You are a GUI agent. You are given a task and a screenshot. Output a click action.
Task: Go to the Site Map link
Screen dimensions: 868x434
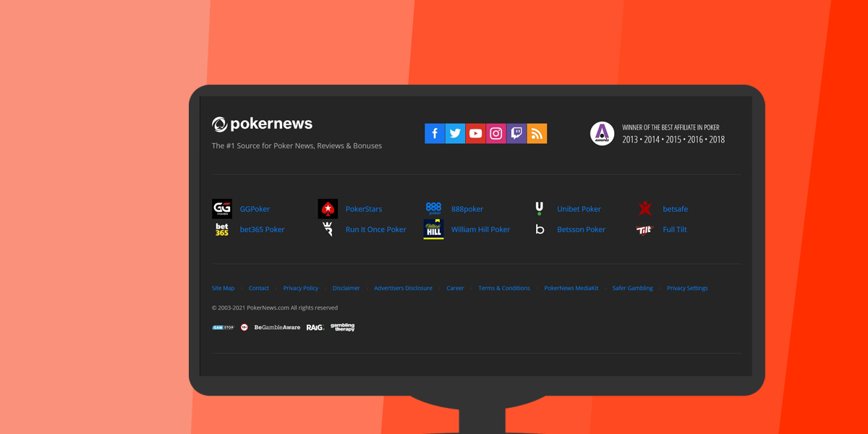point(223,288)
